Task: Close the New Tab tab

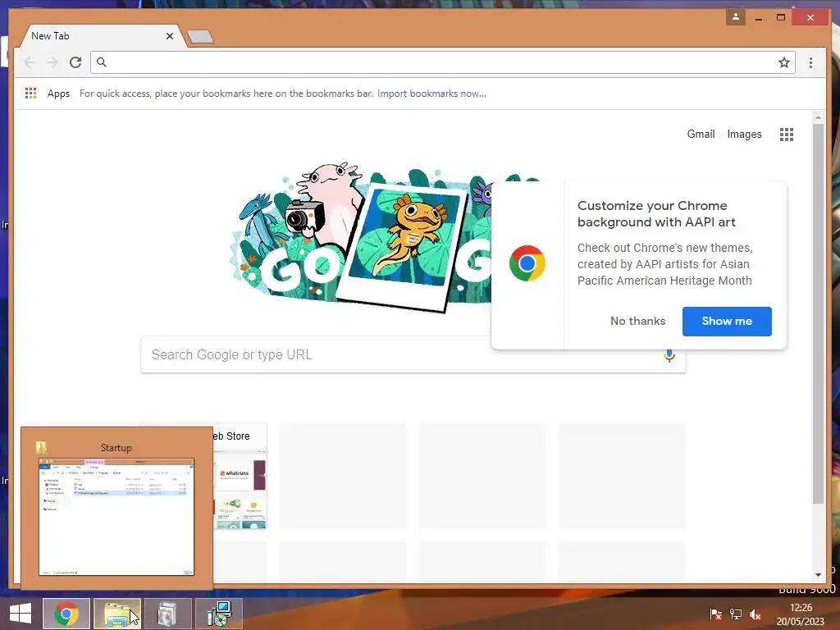Action: point(169,36)
